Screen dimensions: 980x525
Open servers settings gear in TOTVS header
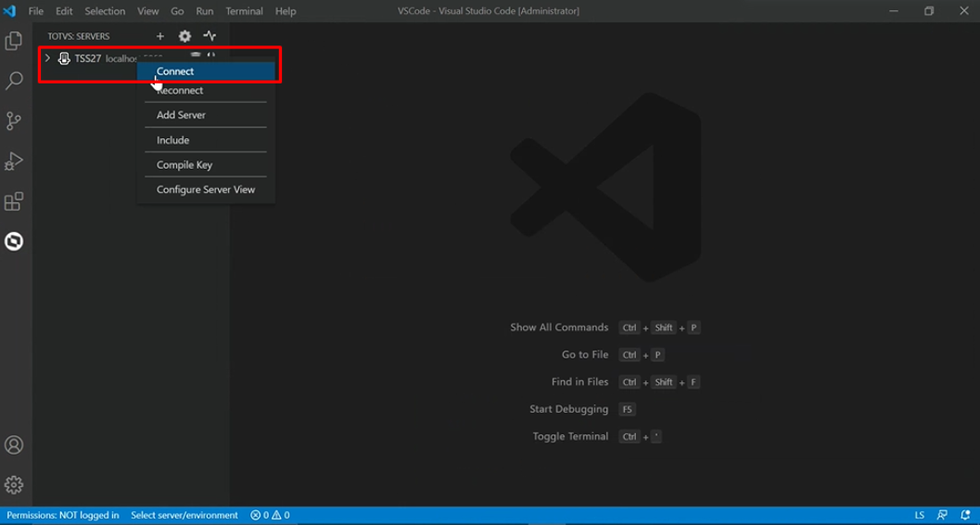[185, 36]
